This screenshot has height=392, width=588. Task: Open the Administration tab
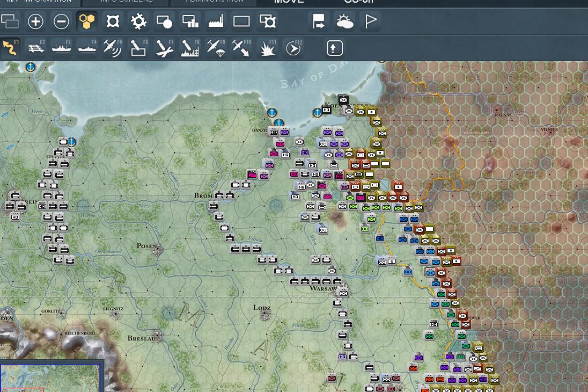click(215, 2)
